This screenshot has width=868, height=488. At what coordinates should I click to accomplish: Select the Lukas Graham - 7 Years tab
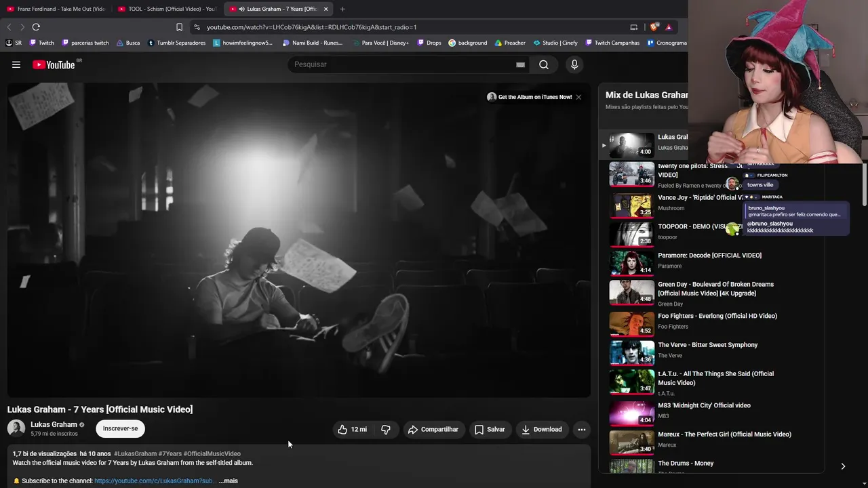279,9
